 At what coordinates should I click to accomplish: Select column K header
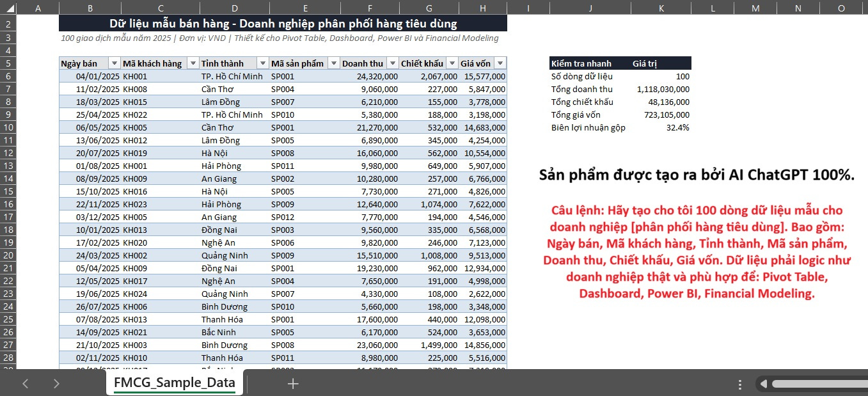pyautogui.click(x=661, y=8)
